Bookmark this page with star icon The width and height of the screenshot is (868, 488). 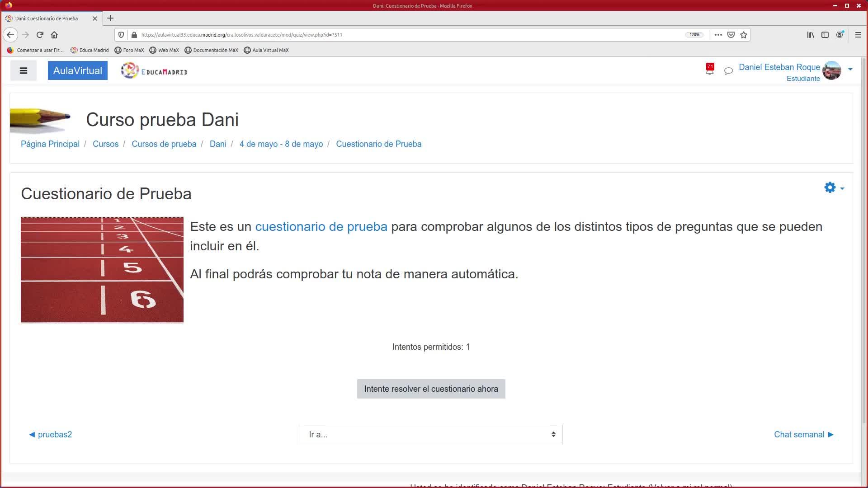point(744,35)
